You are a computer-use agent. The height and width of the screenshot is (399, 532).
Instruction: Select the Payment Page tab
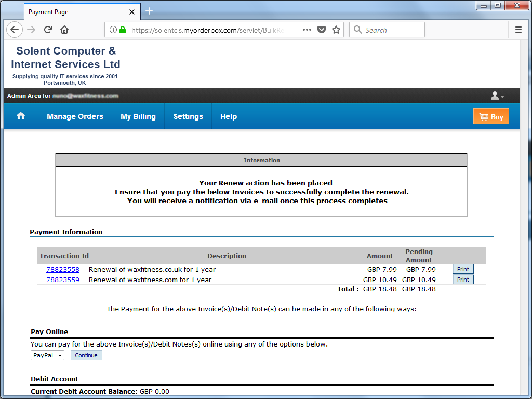click(82, 12)
